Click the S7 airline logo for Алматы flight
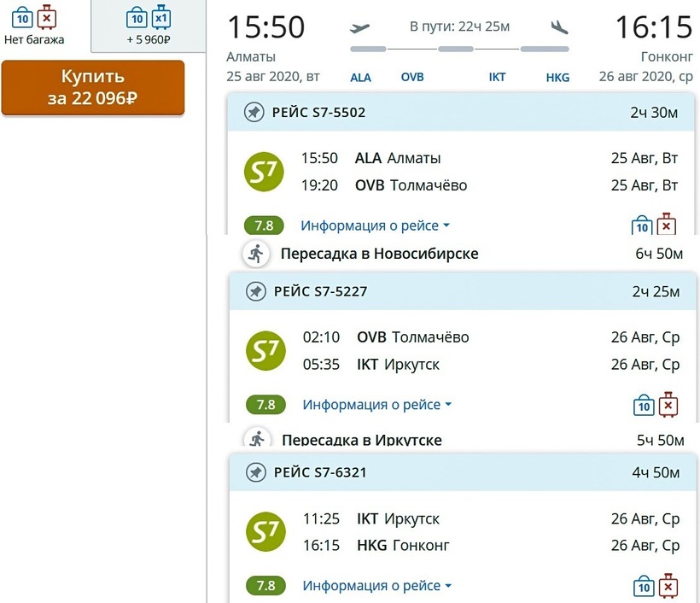Image resolution: width=700 pixels, height=603 pixels. point(263,172)
